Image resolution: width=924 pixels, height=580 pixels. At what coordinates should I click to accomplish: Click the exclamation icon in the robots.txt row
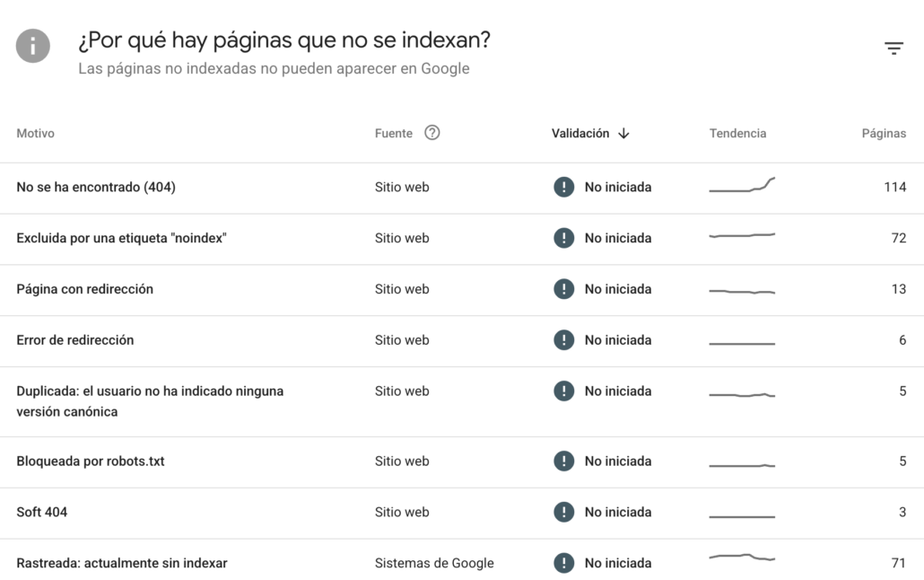pos(564,461)
